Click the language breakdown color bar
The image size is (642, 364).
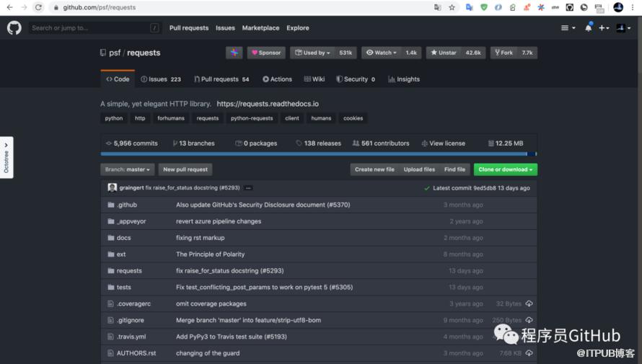click(319, 154)
